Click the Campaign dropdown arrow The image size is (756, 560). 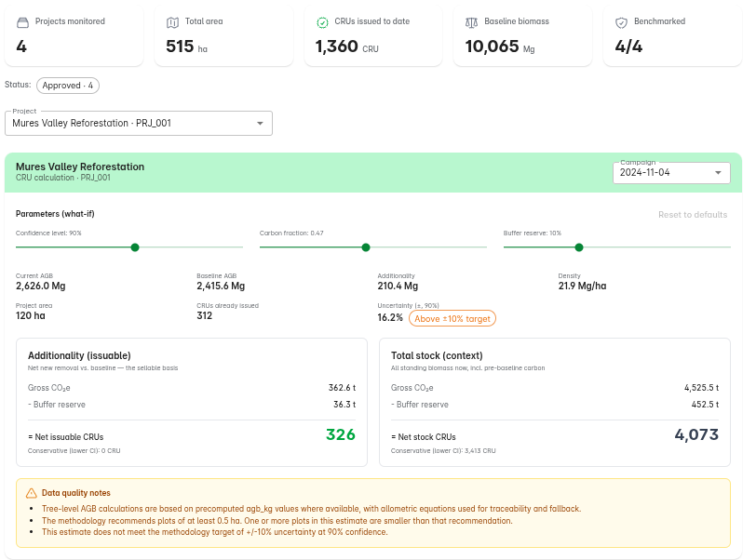(x=718, y=173)
